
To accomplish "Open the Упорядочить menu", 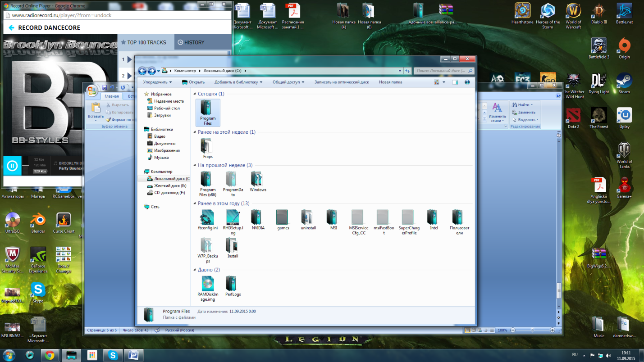I will (x=157, y=82).
